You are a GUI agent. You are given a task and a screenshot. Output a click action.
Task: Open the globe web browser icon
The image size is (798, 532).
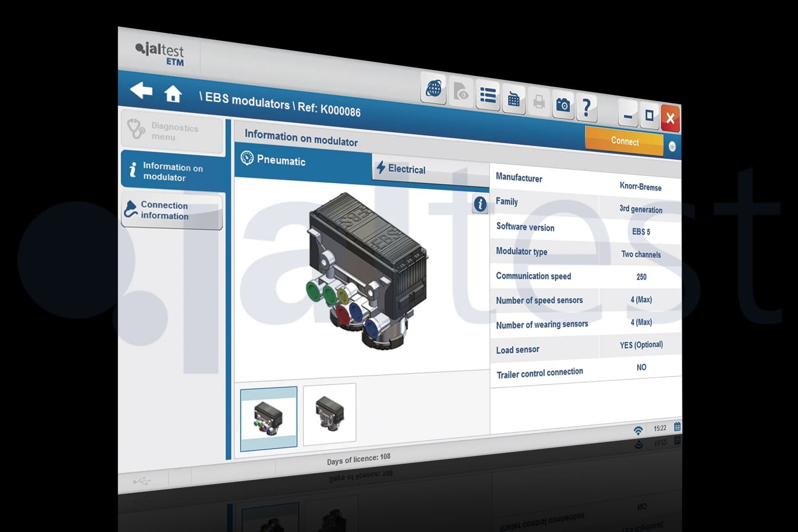(433, 89)
